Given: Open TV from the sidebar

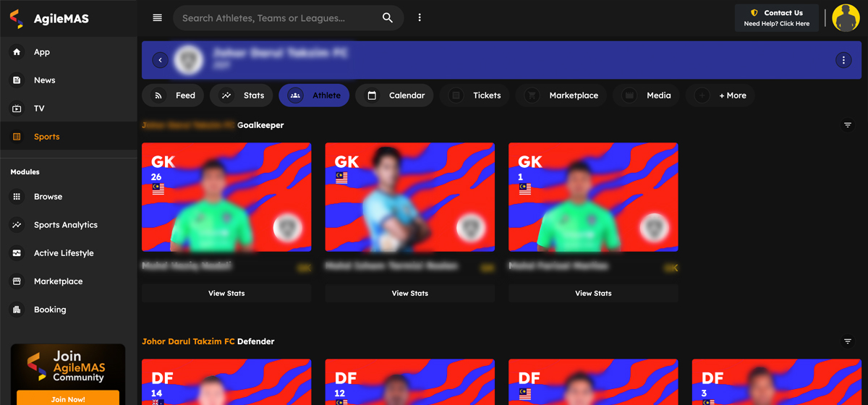Looking at the screenshot, I should [x=39, y=108].
